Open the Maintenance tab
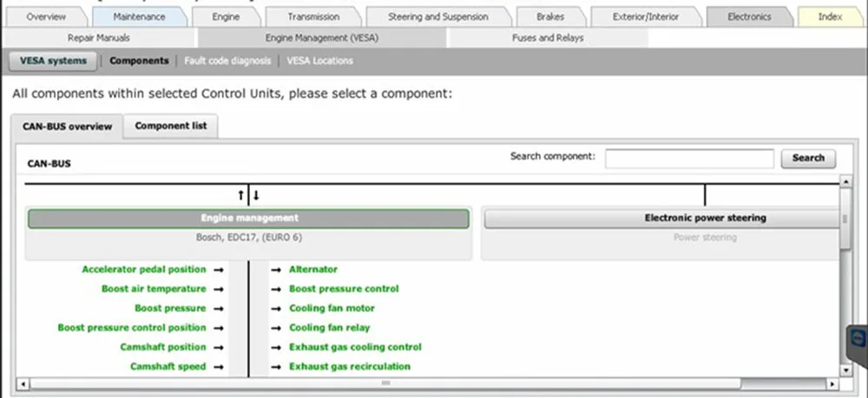This screenshot has height=398, width=868. point(139,16)
